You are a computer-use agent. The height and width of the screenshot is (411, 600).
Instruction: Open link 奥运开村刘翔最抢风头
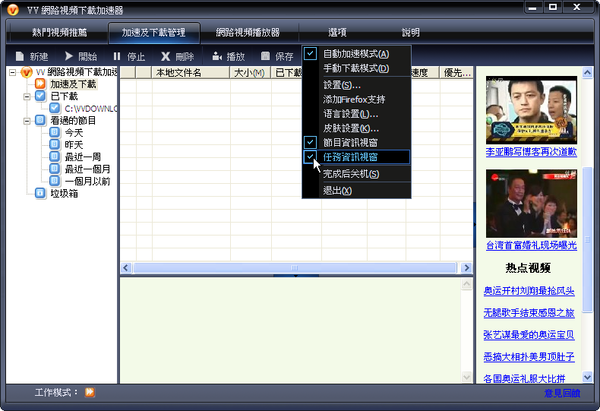pos(529,291)
